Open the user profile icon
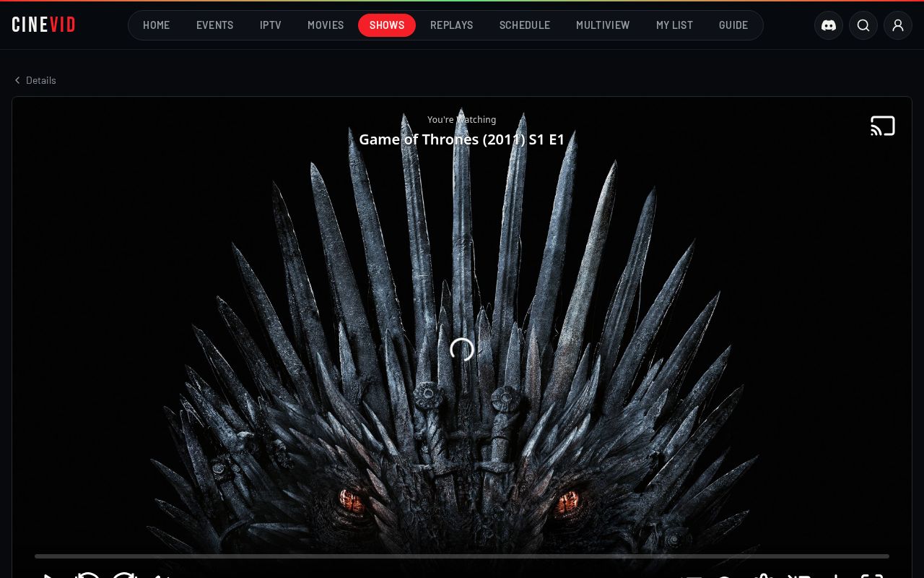Image resolution: width=924 pixels, height=578 pixels. click(x=898, y=25)
